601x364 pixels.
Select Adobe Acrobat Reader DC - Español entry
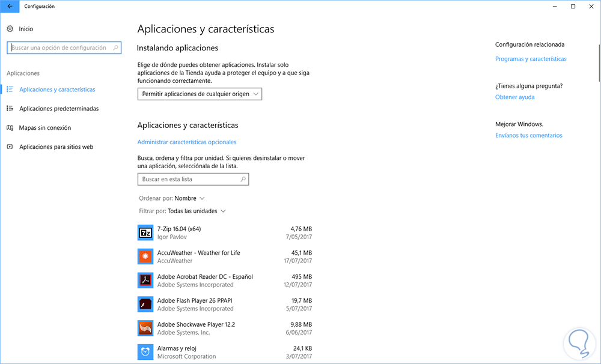coord(225,281)
